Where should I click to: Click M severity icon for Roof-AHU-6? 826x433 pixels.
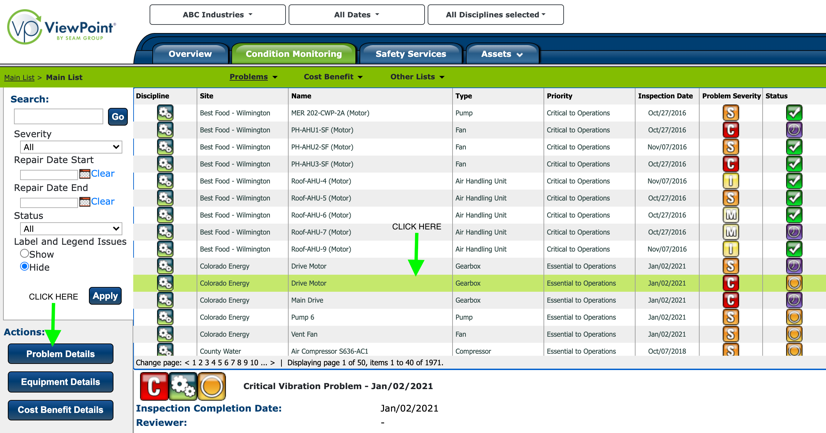click(730, 215)
